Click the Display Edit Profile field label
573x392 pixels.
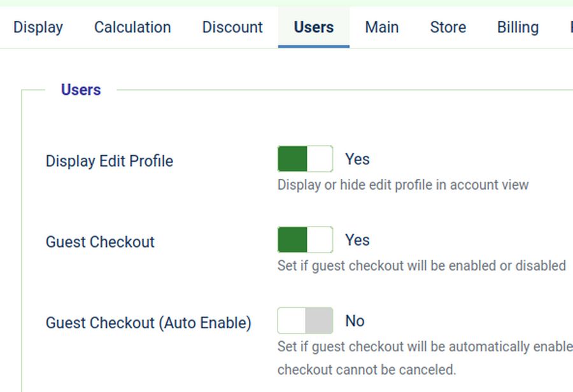click(110, 161)
